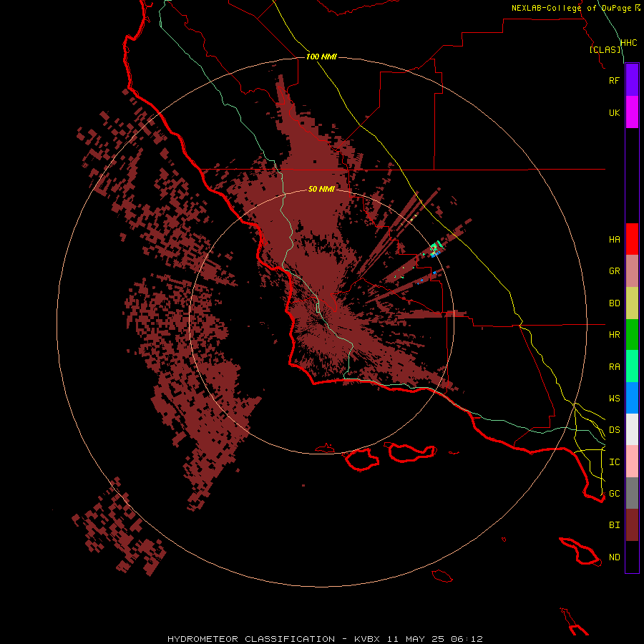Image resolution: width=644 pixels, height=644 pixels.
Task: Click the RF legend label
Action: [614, 80]
